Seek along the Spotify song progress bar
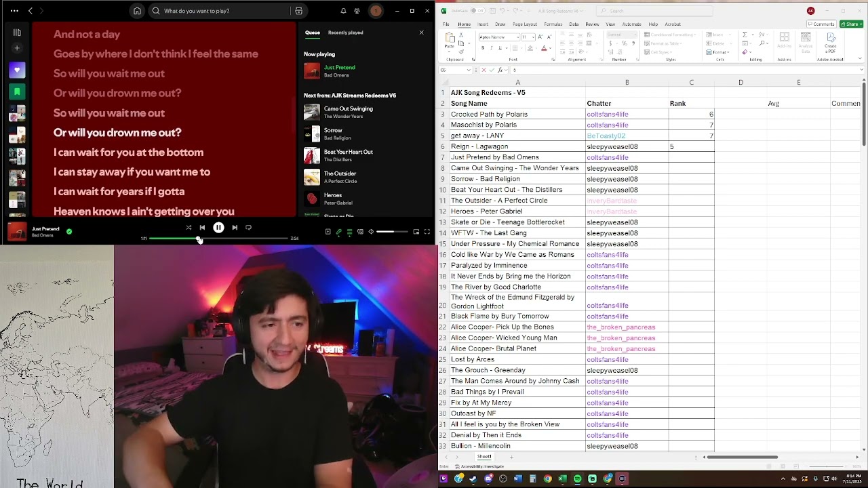This screenshot has width=868, height=488. pyautogui.click(x=218, y=239)
